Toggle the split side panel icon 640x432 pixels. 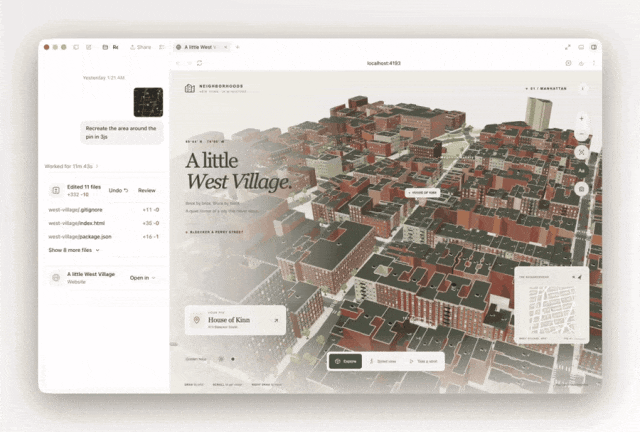pos(594,47)
